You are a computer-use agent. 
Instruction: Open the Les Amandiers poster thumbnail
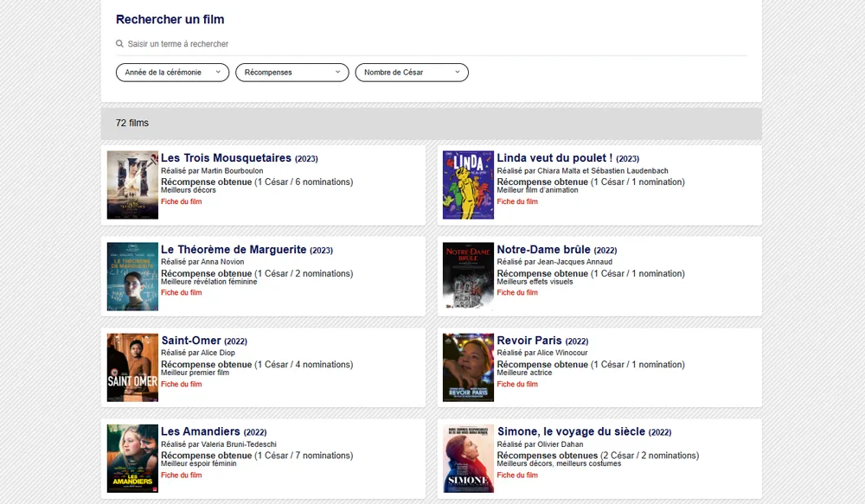pyautogui.click(x=132, y=458)
